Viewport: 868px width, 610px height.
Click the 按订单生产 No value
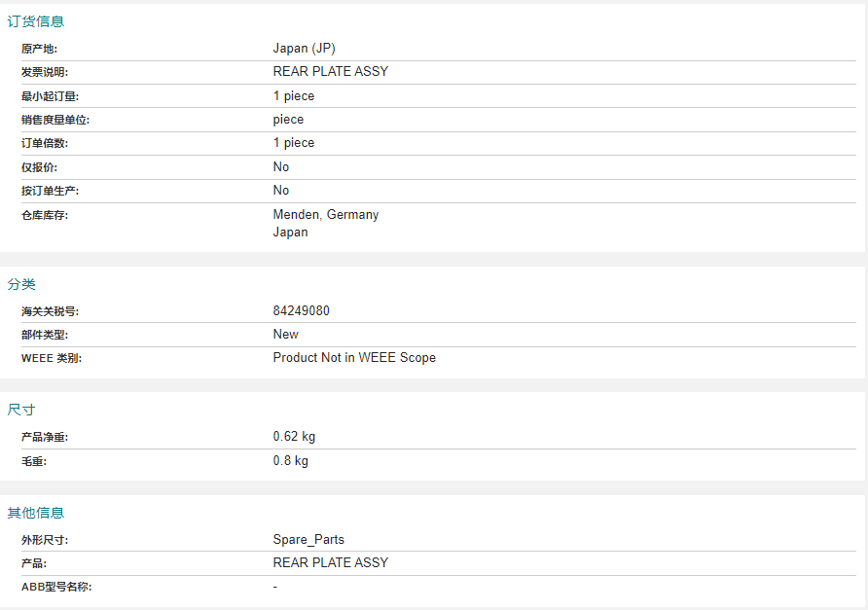coord(280,191)
